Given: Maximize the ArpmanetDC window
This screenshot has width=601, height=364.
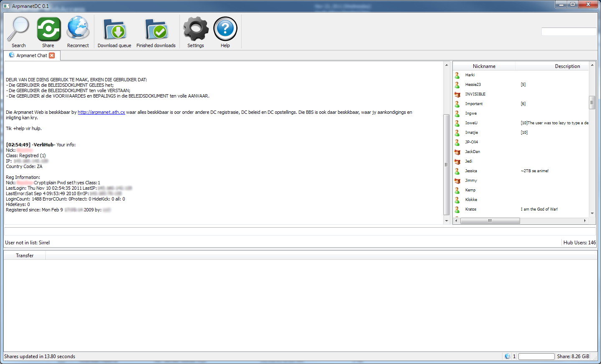Looking at the screenshot, I should pyautogui.click(x=573, y=4).
